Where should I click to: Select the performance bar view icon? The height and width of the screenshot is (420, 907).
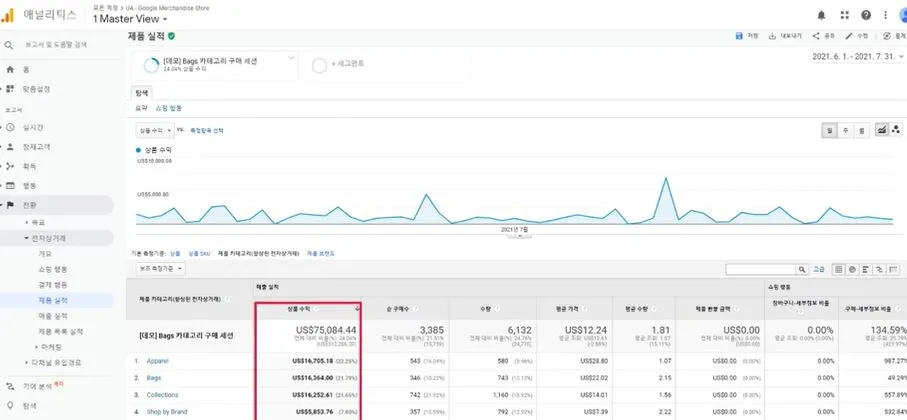[x=866, y=270]
